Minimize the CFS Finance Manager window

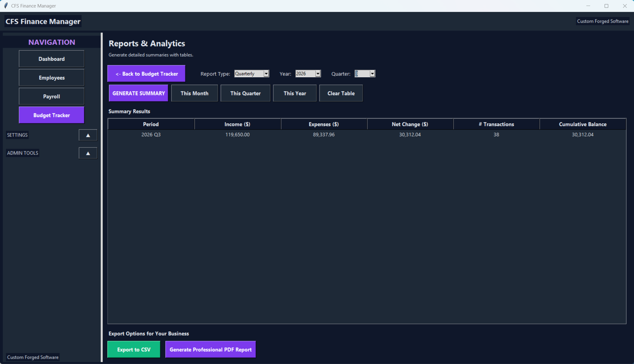tap(588, 6)
